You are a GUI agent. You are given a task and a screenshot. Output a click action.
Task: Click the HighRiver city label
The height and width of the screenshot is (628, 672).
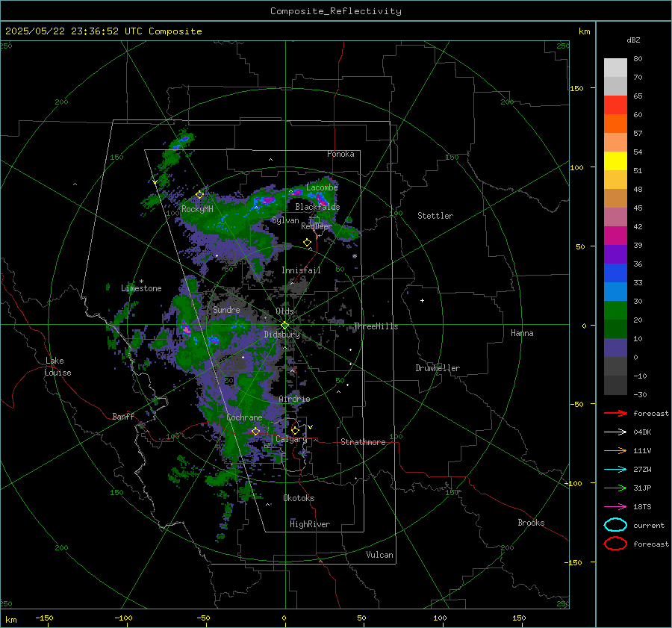(x=310, y=524)
